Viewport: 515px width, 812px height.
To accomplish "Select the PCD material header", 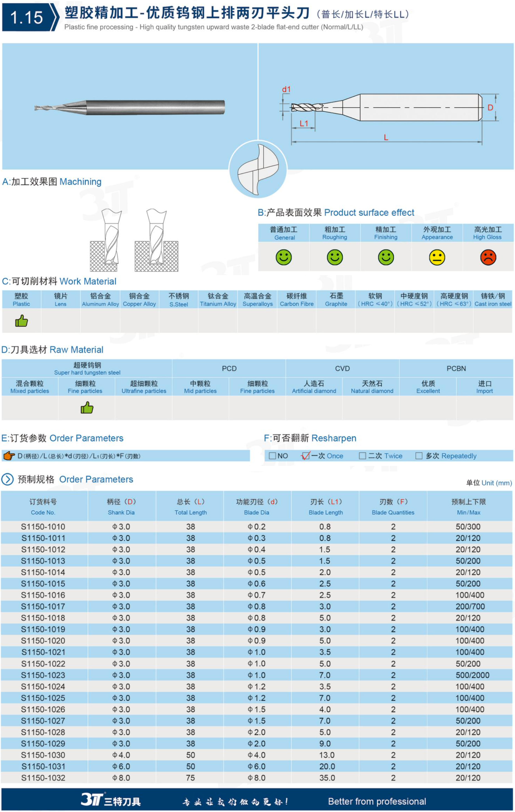I will point(229,369).
